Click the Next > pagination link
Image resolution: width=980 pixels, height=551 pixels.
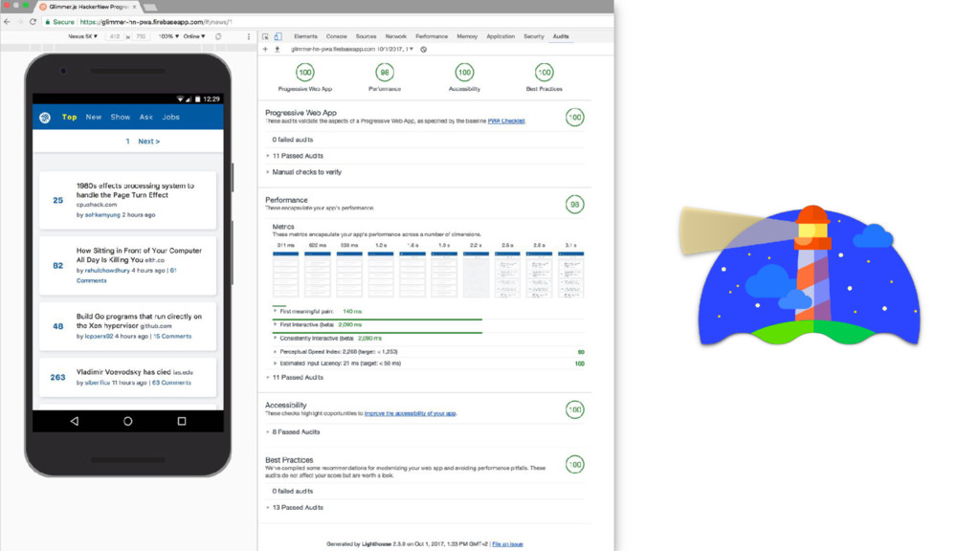click(x=148, y=142)
